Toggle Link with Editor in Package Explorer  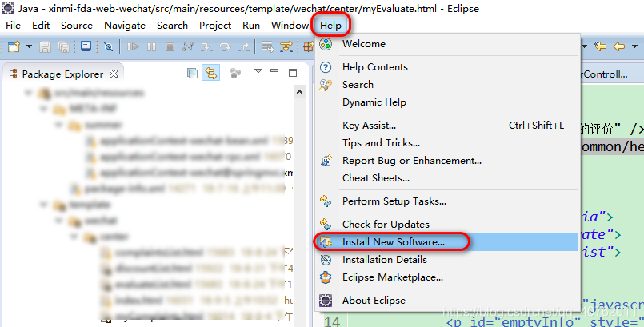pyautogui.click(x=210, y=74)
